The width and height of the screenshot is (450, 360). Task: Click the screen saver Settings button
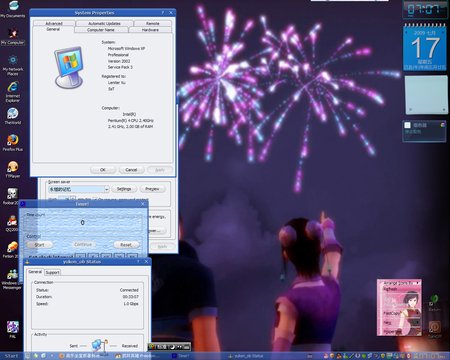pos(124,189)
